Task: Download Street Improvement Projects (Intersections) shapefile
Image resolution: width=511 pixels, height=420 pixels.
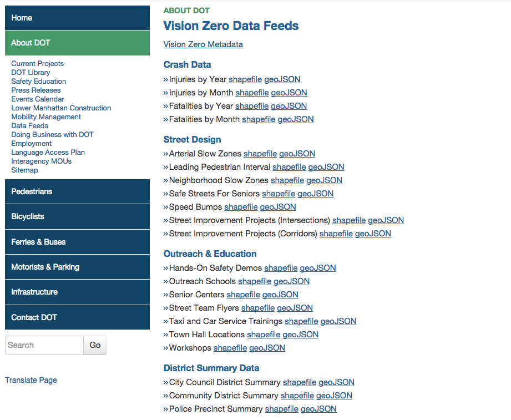Action: [349, 220]
